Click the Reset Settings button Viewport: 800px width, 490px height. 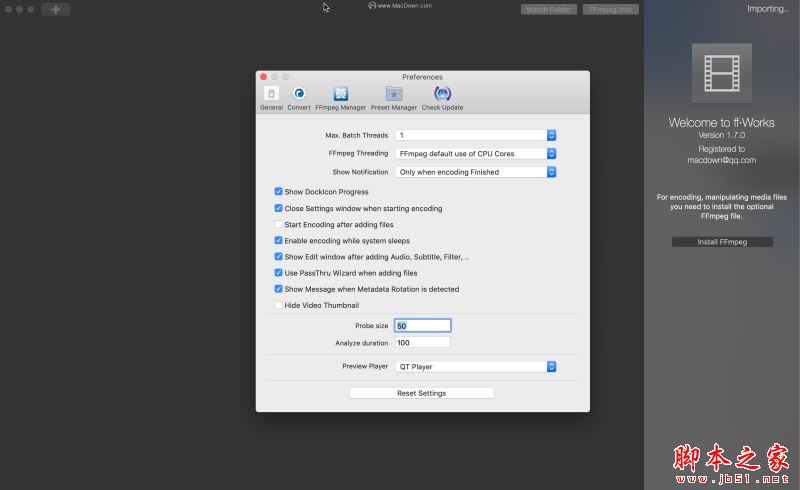click(x=421, y=393)
